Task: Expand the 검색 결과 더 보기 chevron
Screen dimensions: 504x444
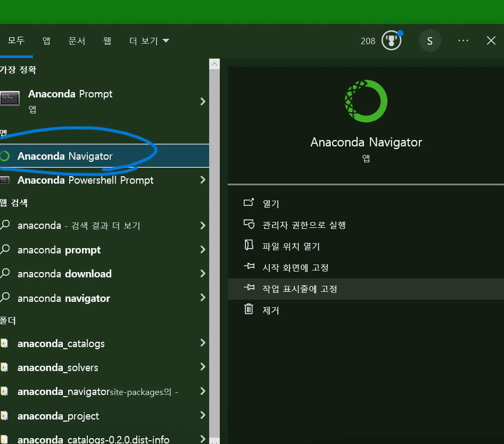Action: 202,225
